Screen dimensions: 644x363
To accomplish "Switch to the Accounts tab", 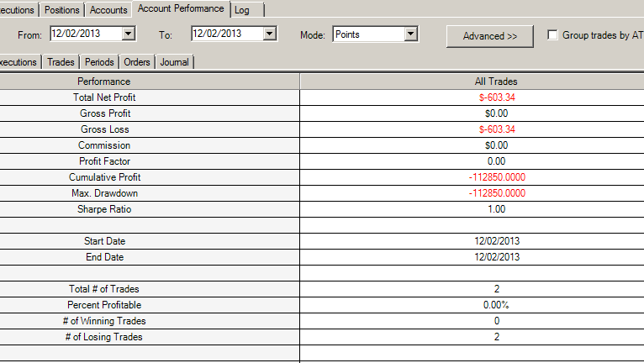I will click(x=109, y=10).
